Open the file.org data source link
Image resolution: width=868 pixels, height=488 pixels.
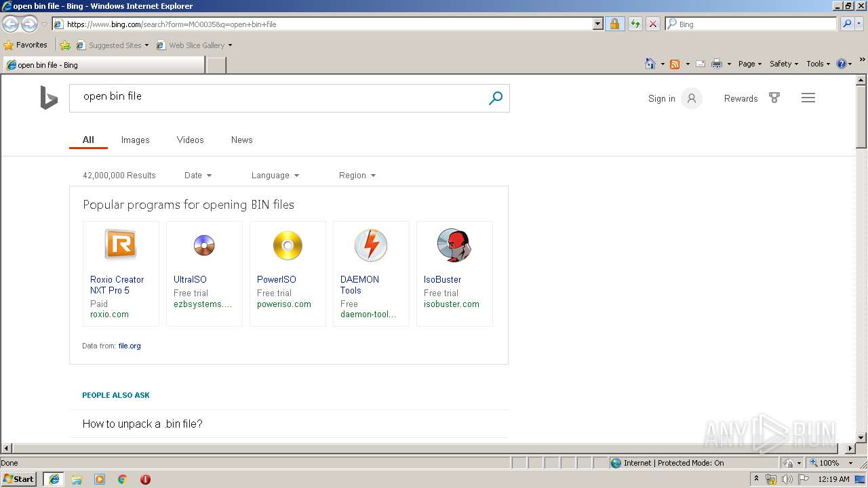[130, 346]
